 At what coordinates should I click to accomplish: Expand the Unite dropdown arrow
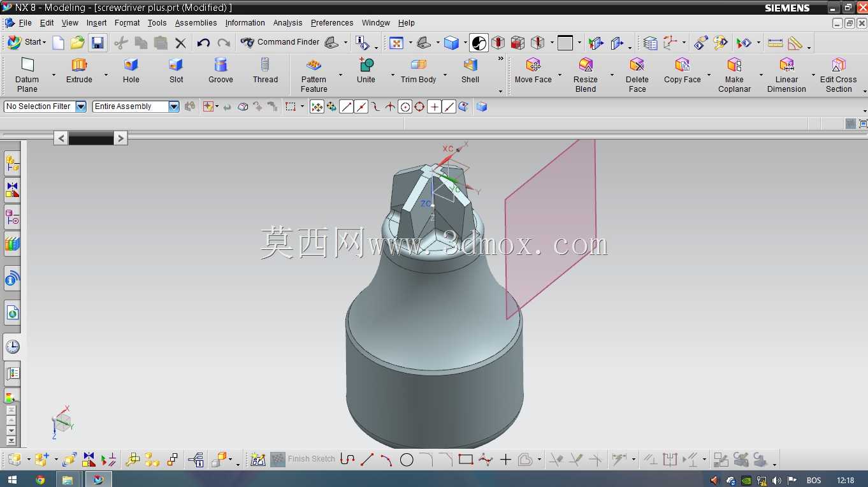point(392,75)
